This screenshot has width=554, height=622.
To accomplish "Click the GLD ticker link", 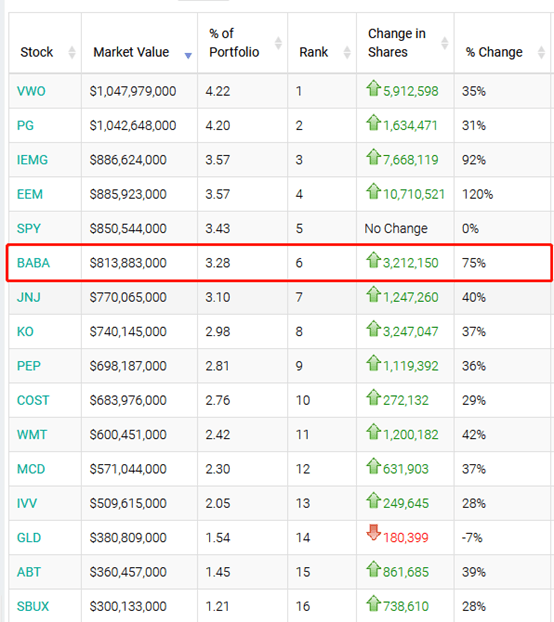I will tap(29, 538).
